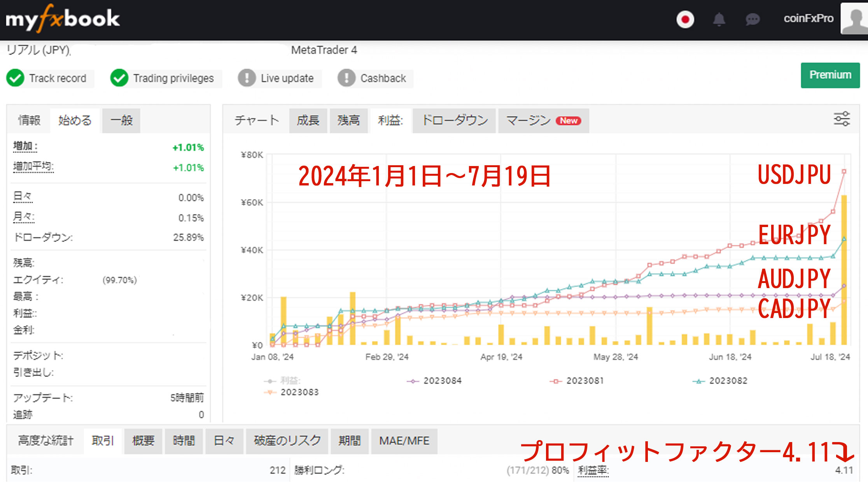Toggle the 2023083 series in legend
This screenshot has width=868, height=486.
tap(299, 392)
